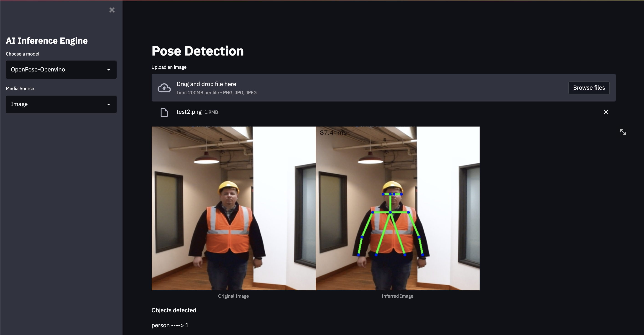
Task: Open the Media Source Image dropdown
Action: click(61, 104)
